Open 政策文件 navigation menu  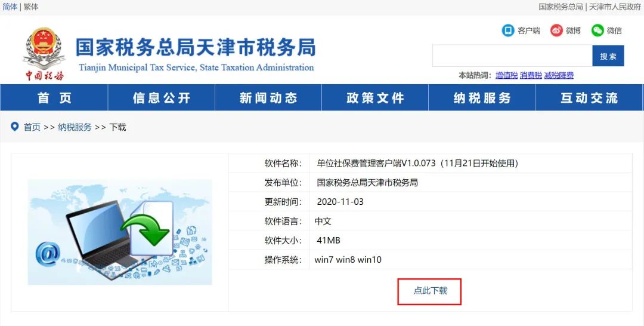tap(375, 98)
